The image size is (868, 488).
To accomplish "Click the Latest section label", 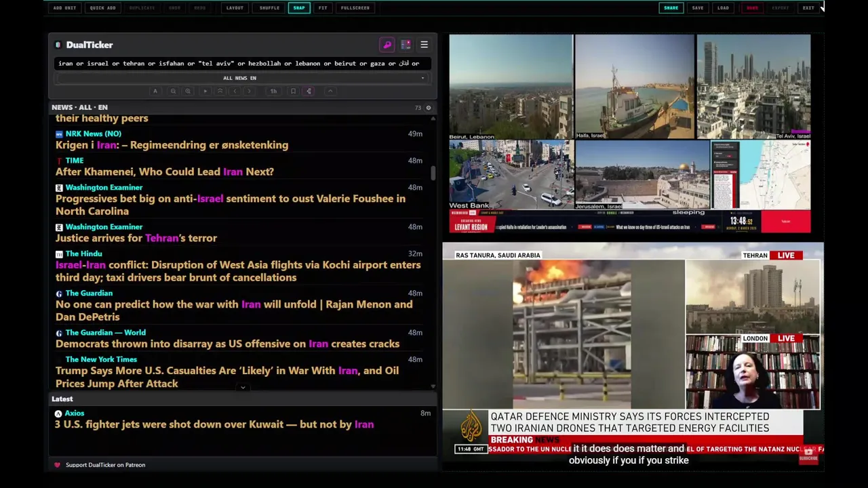I will coord(62,399).
